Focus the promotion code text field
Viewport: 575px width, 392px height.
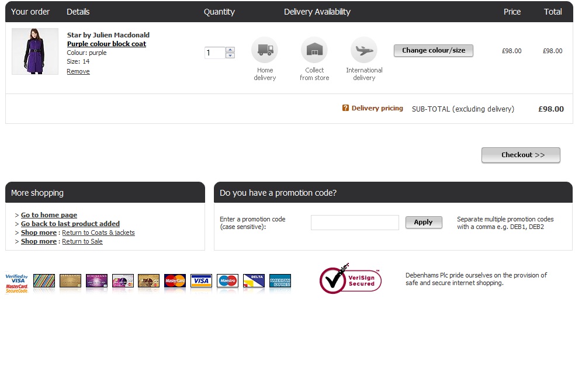coord(355,223)
